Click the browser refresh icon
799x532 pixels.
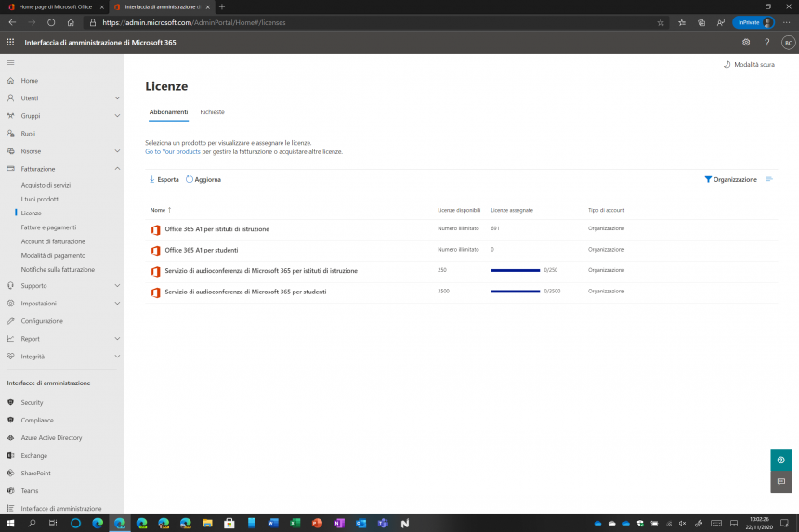pyautogui.click(x=51, y=22)
